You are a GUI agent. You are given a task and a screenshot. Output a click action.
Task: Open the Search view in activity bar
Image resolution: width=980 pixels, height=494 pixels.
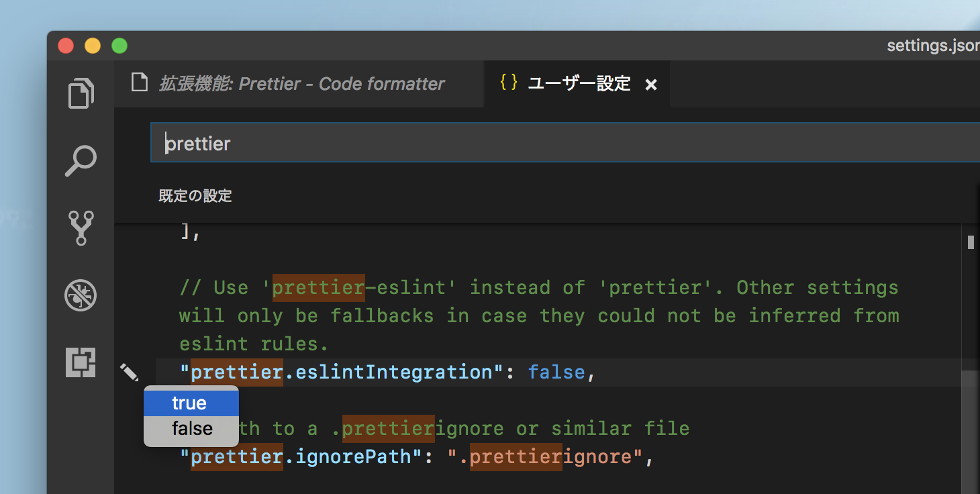(x=81, y=160)
